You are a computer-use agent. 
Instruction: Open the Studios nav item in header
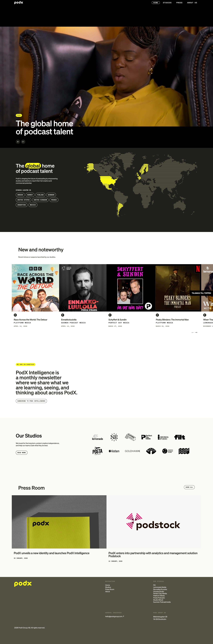click(167, 3)
